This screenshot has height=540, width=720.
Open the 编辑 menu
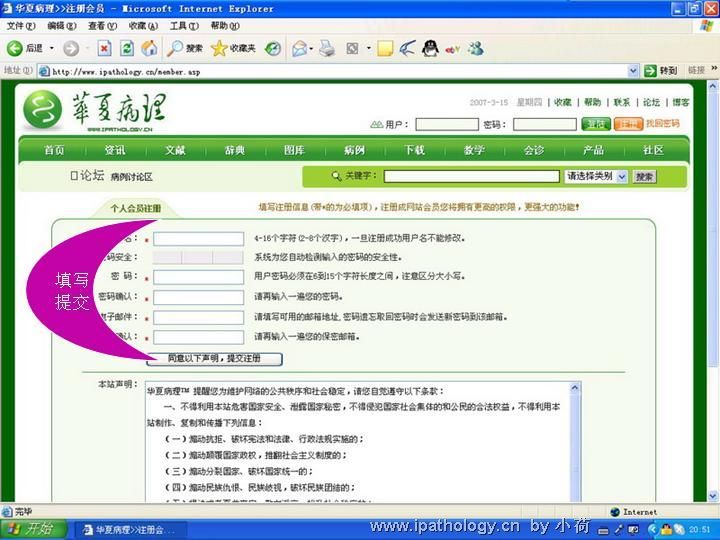coord(62,26)
